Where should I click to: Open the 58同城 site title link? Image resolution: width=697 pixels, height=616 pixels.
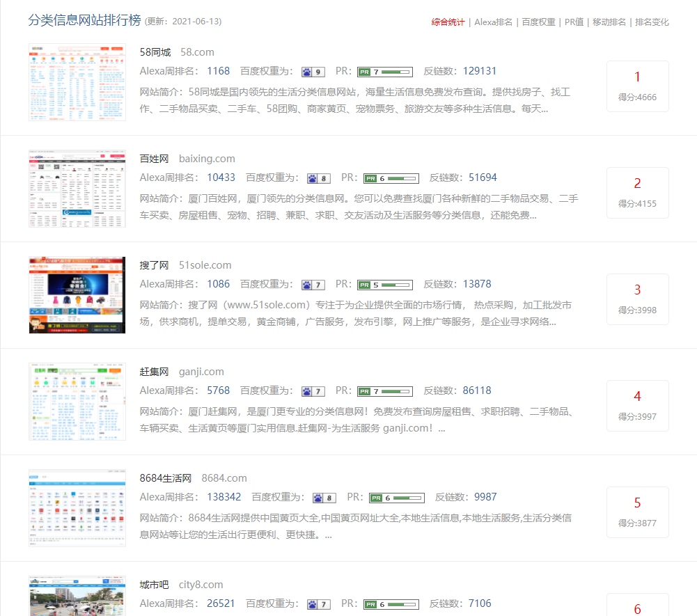[155, 52]
